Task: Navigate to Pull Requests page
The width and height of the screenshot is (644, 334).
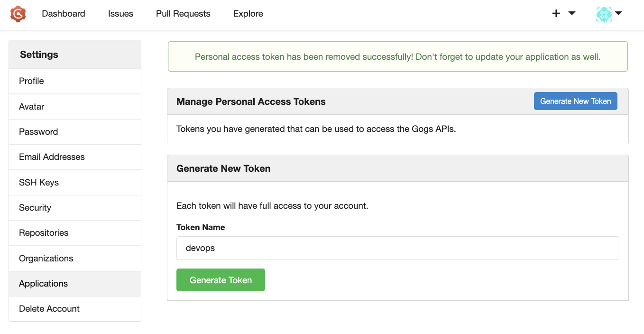Action: (x=183, y=14)
